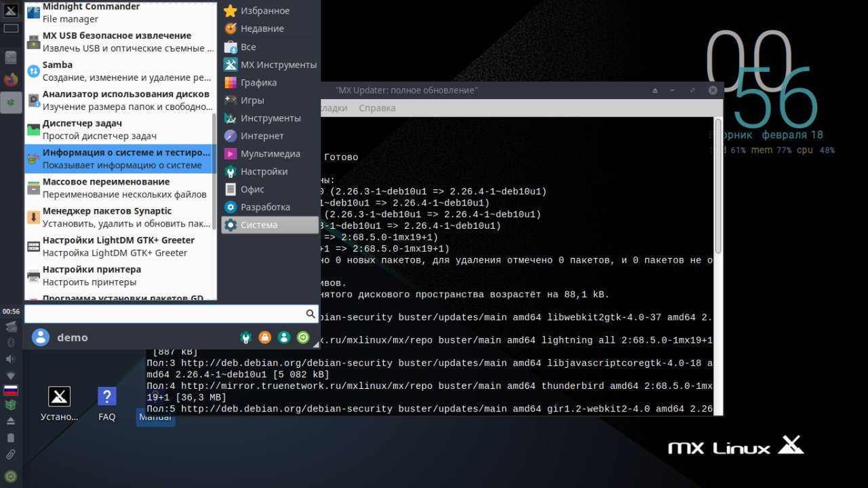Click the shade window button on MX Updater
The image size is (868, 488).
[654, 90]
